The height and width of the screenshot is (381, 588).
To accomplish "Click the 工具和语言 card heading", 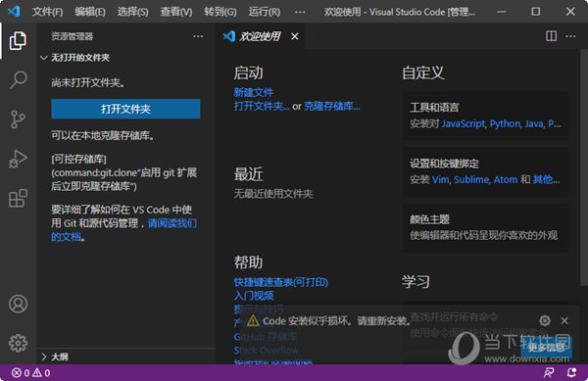I will [434, 108].
